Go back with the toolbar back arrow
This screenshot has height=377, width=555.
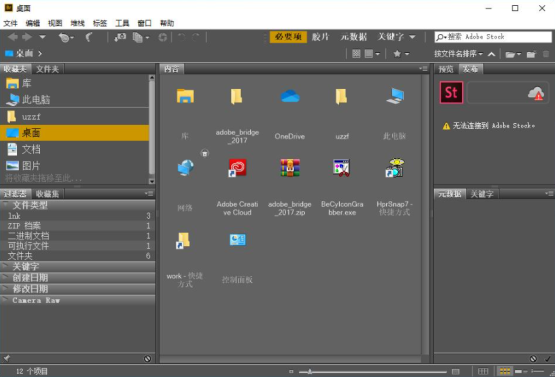13,37
